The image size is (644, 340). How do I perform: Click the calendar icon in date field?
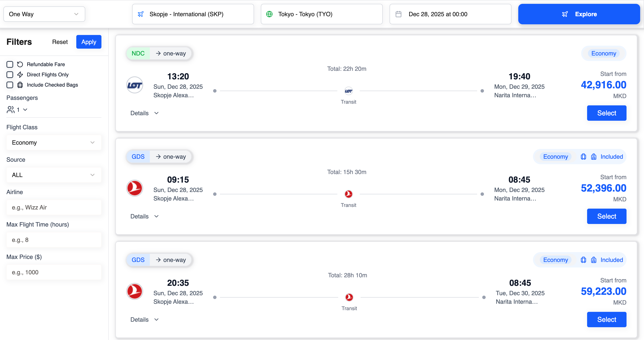point(399,14)
